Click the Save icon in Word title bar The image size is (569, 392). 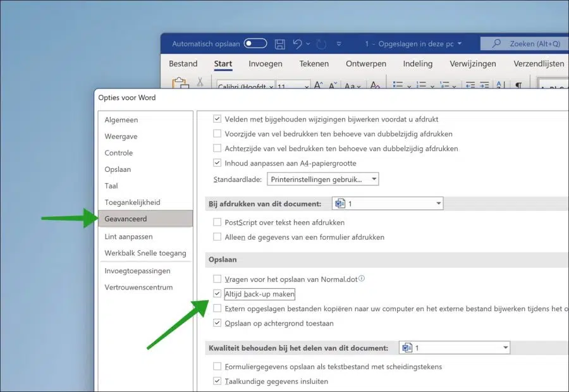(x=280, y=44)
